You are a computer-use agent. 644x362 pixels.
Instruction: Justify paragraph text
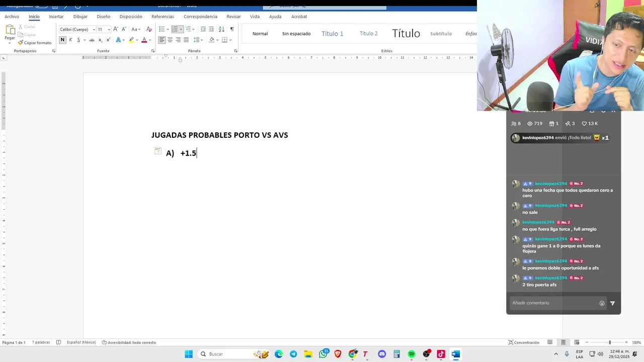click(186, 40)
